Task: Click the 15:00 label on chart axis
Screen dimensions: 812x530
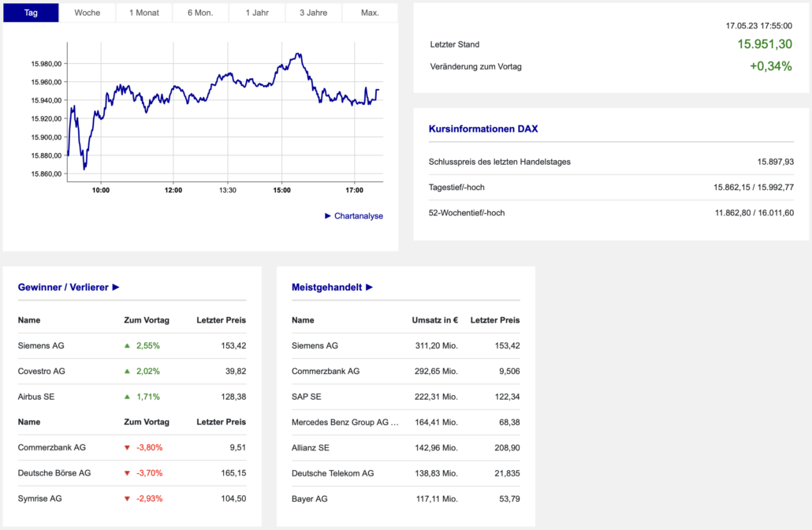Action: 281,190
